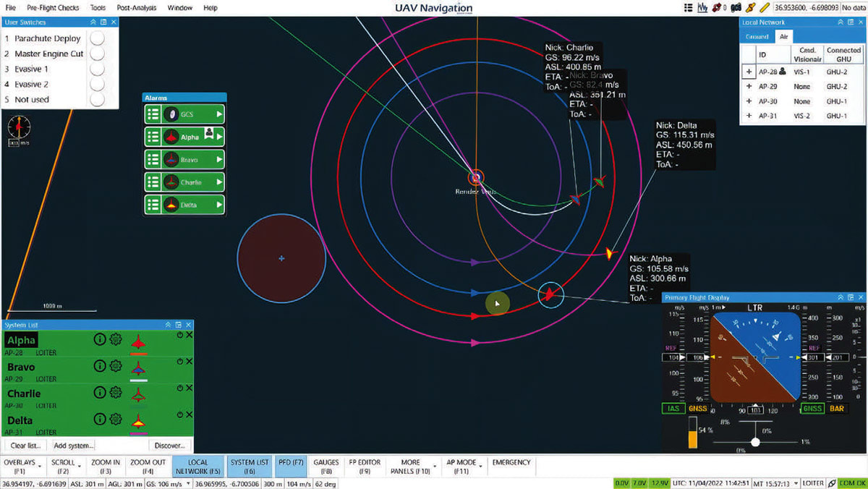Remove Bravo from System List with X
This screenshot has height=489, width=868.
[x=189, y=362]
